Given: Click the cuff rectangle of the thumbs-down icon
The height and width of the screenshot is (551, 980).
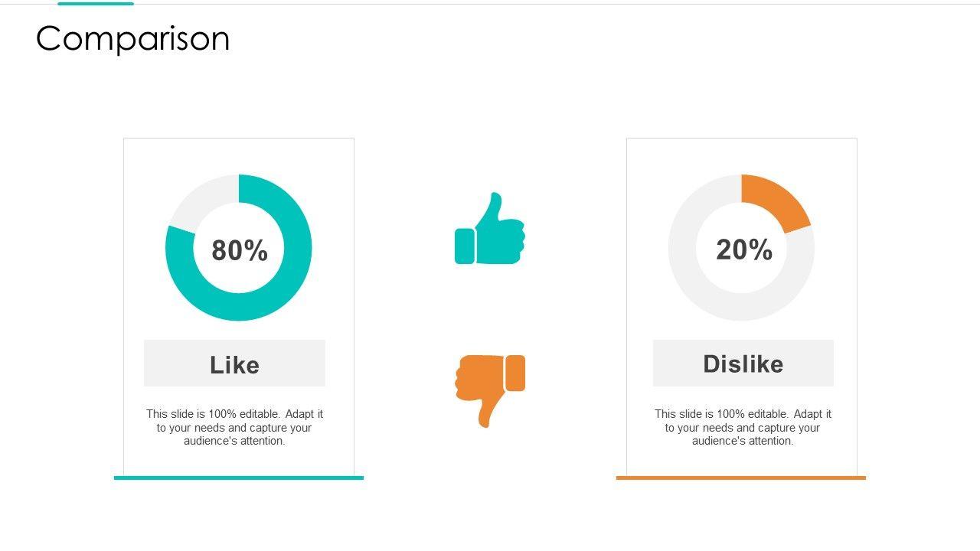Looking at the screenshot, I should tap(515, 373).
